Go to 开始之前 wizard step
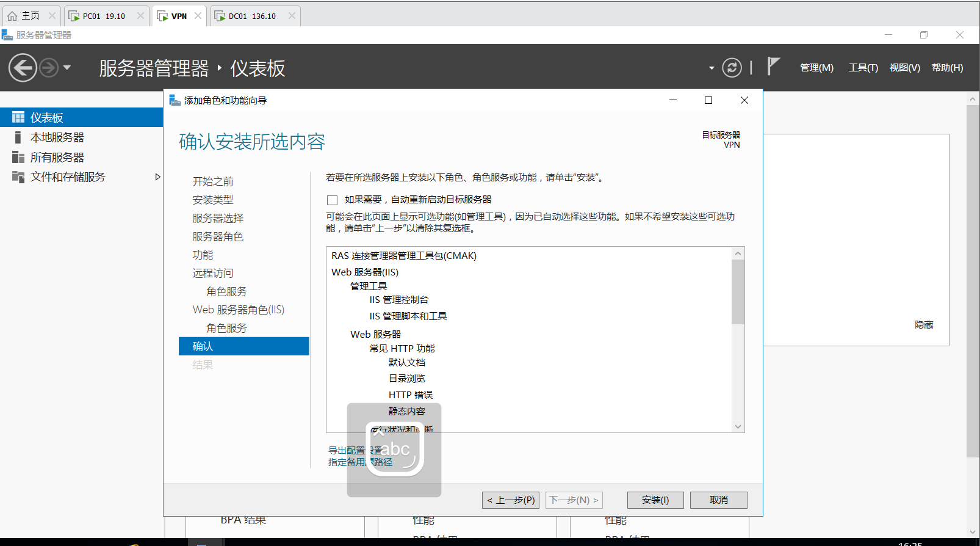Image resolution: width=980 pixels, height=546 pixels. 213,181
